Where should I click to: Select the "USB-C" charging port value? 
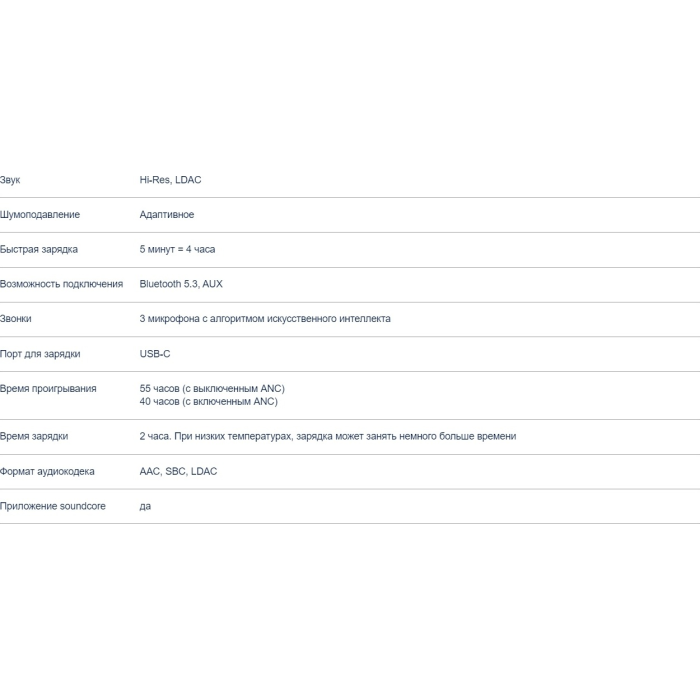click(x=155, y=354)
